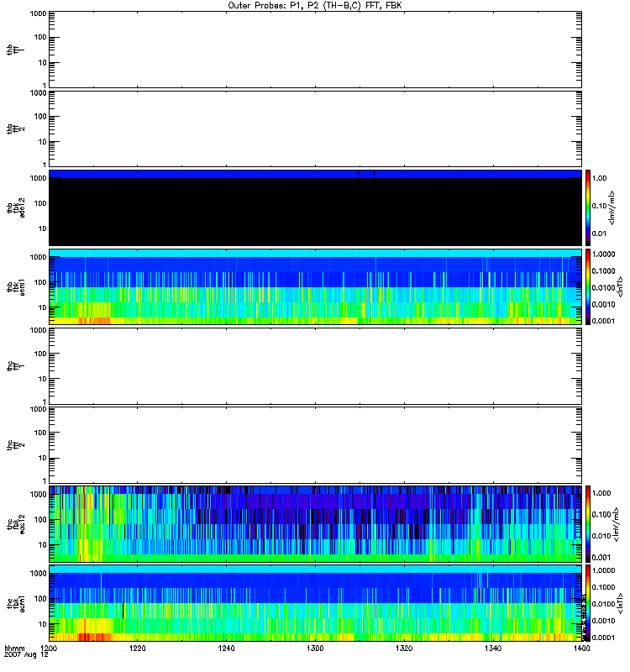This screenshot has width=630, height=672.
Task: Click the "100" y-axis tick of thb fbk ede12 panel
Action: 40,203
